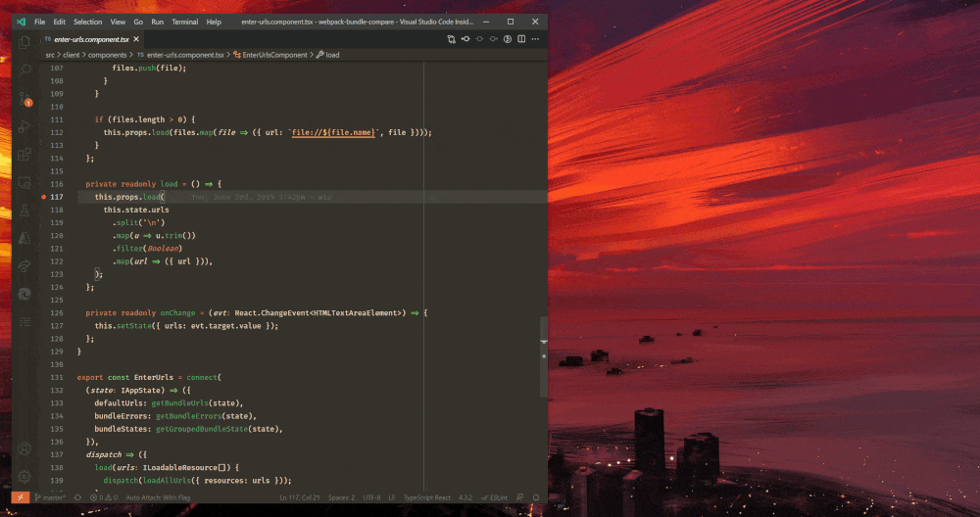Click the remote window indicator in status bar
Viewport: 980px width, 517px height.
tap(21, 497)
